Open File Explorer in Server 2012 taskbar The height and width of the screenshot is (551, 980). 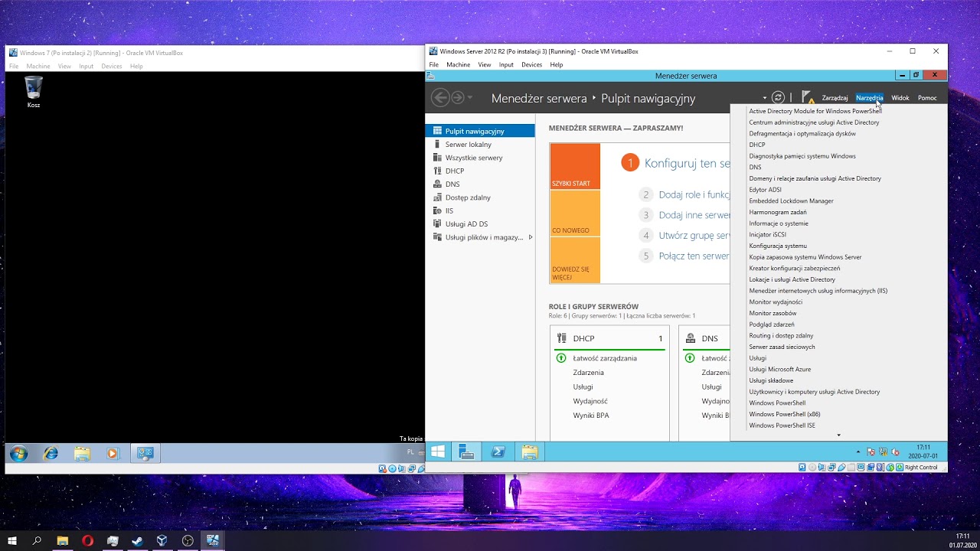[529, 452]
